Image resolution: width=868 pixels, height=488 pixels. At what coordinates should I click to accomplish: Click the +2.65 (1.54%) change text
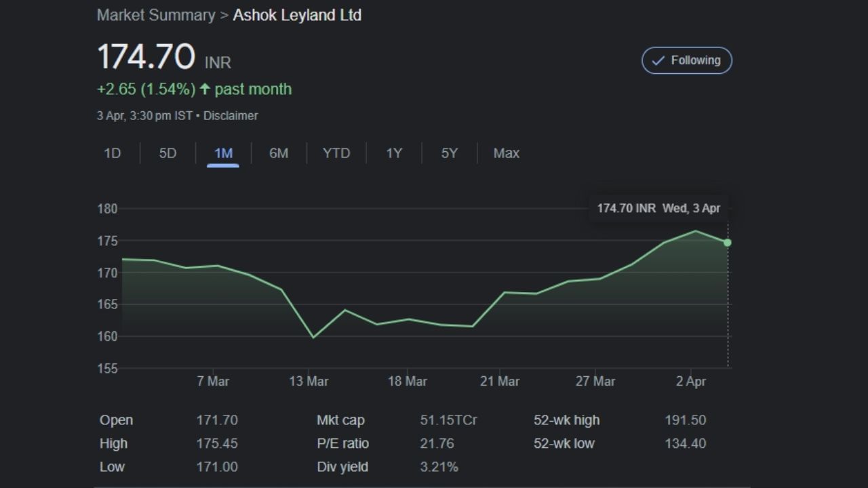pyautogui.click(x=146, y=89)
